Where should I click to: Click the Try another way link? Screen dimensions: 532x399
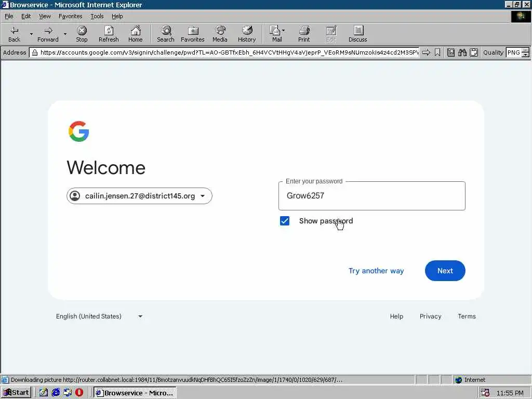[x=376, y=271]
